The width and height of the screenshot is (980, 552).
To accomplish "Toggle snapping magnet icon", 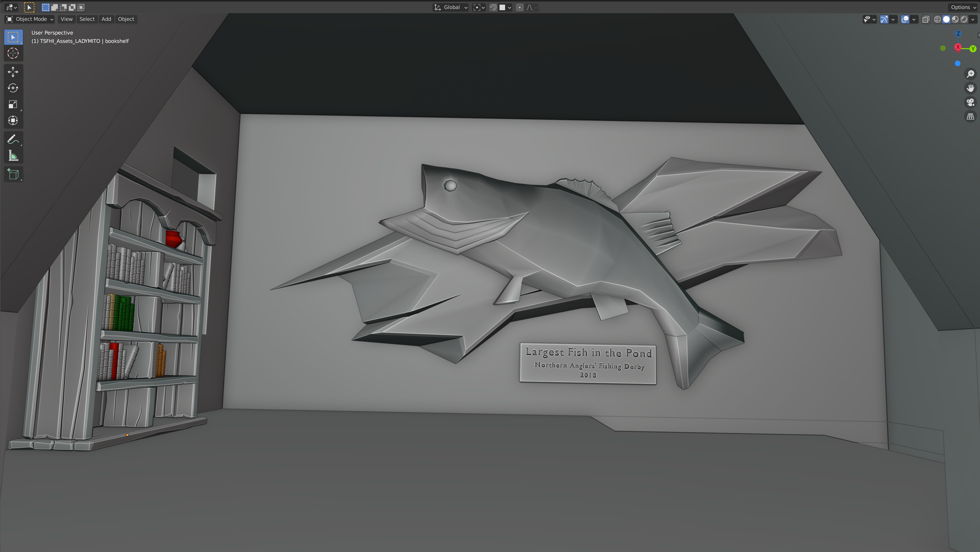I will pos(493,7).
